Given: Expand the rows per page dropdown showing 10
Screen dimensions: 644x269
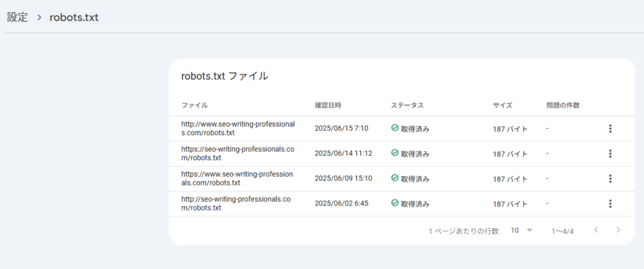Looking at the screenshot, I should tap(521, 230).
